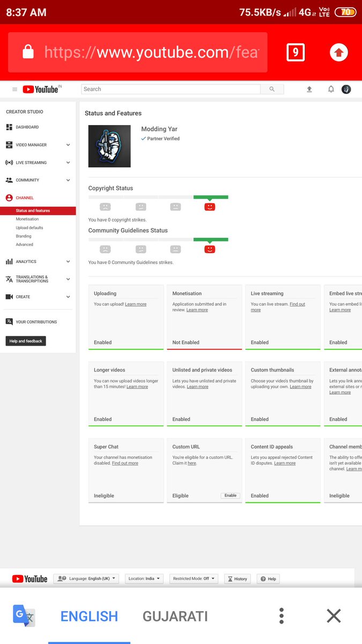The image size is (362, 644).
Task: Click the Live Streaming broadcast icon
Action: coord(9,163)
